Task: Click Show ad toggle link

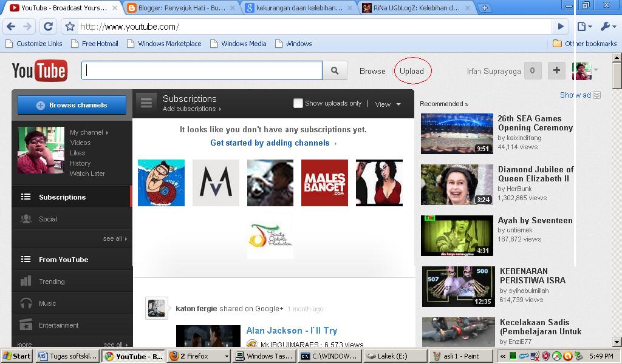Action: click(580, 95)
